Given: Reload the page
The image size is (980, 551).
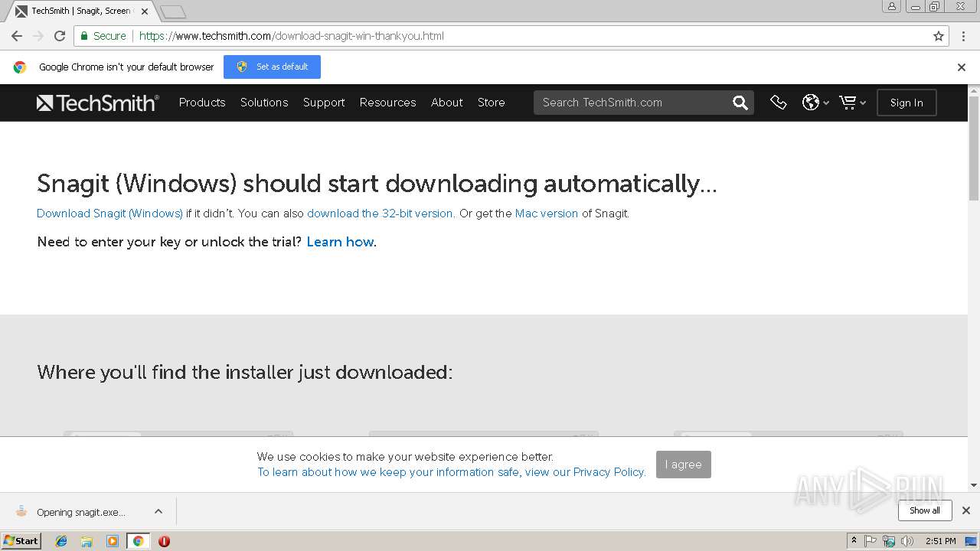Looking at the screenshot, I should 60,36.
